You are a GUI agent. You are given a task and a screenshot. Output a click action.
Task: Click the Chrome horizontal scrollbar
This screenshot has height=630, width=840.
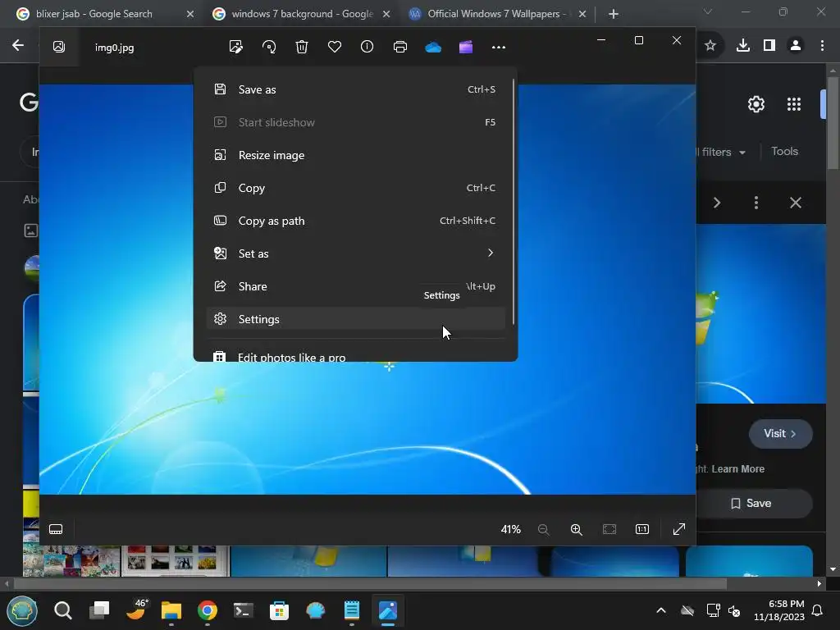[x=370, y=583]
